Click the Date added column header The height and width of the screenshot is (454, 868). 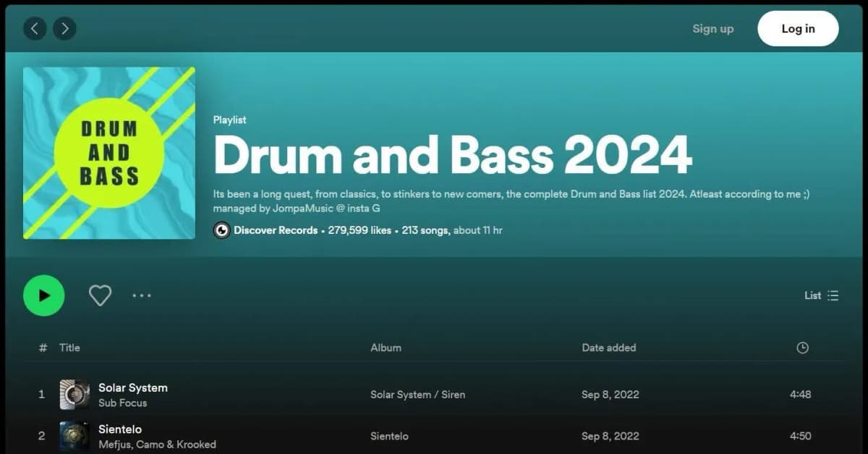pos(609,348)
